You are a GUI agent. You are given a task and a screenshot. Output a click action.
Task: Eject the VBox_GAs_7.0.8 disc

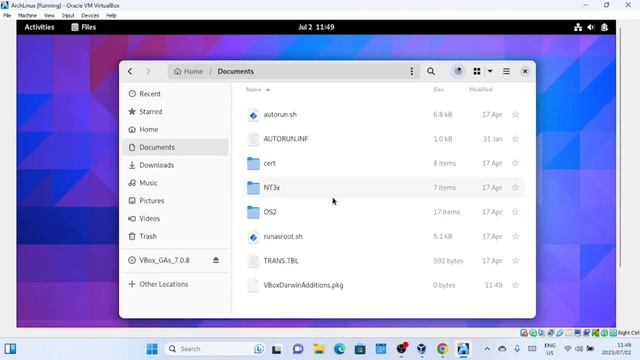pyautogui.click(x=216, y=260)
